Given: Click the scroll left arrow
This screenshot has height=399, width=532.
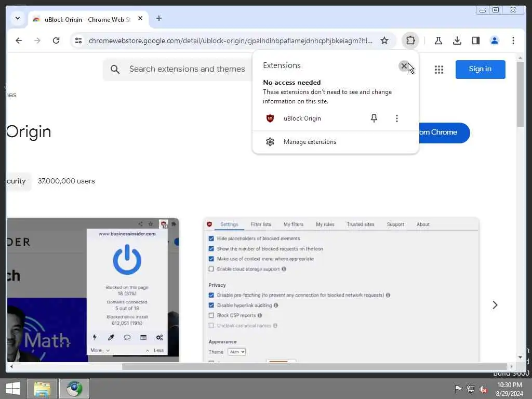Looking at the screenshot, I should pyautogui.click(x=11, y=366).
